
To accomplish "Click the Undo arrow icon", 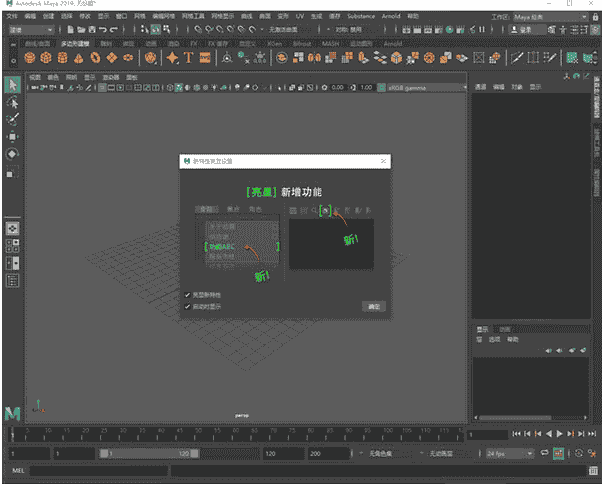I will [x=103, y=30].
